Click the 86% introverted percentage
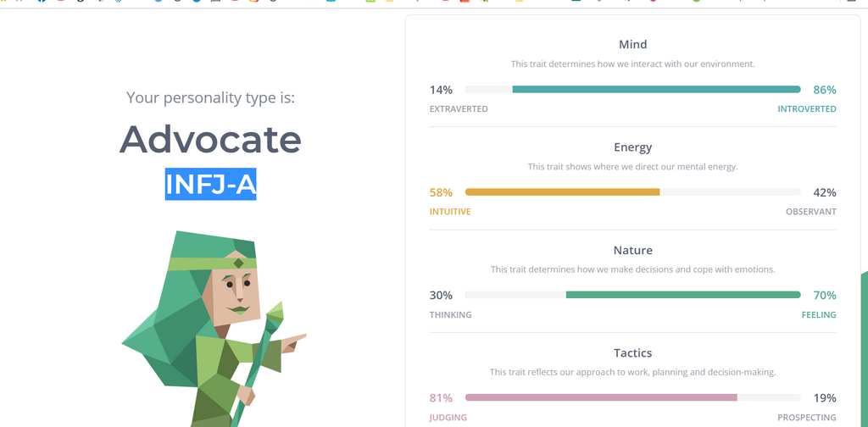 coord(824,90)
